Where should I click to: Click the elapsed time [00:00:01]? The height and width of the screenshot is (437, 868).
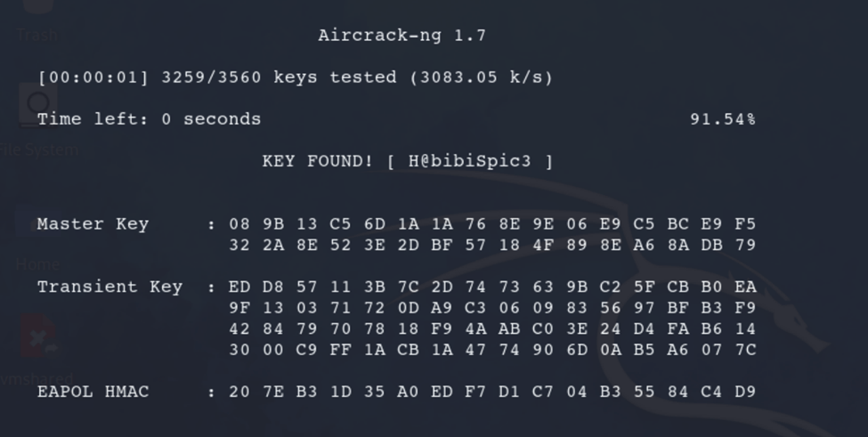click(93, 77)
